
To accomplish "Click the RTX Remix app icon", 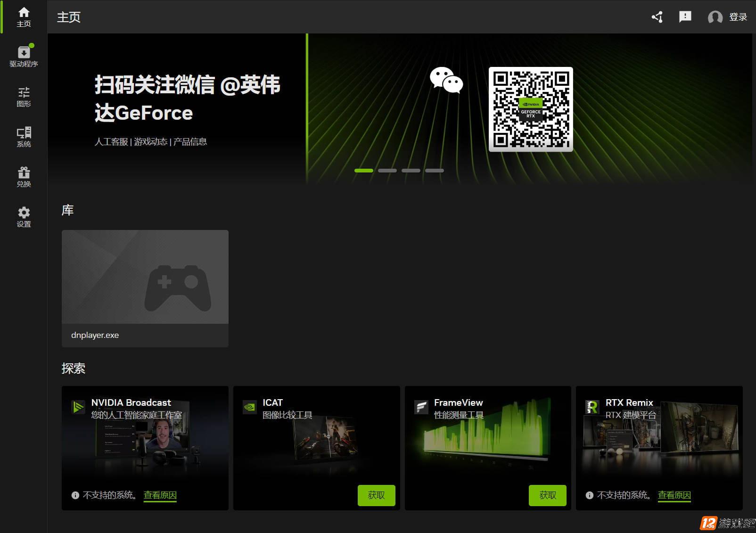I will coord(592,407).
